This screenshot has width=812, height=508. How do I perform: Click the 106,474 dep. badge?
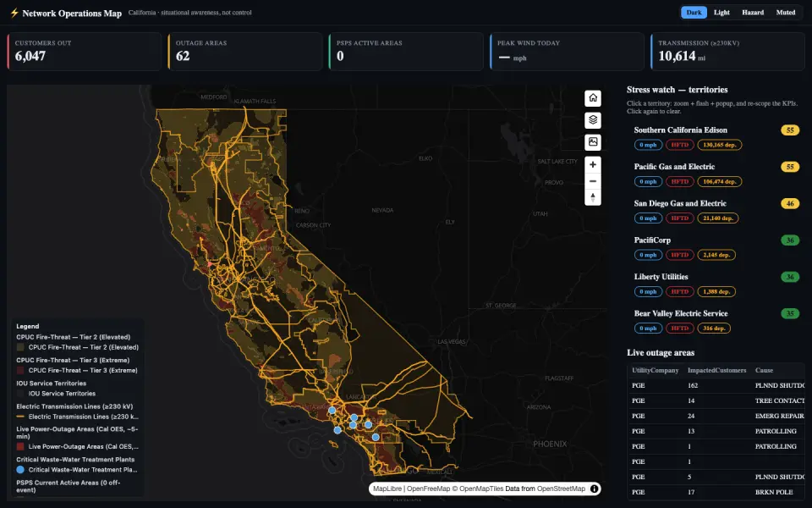pos(719,181)
